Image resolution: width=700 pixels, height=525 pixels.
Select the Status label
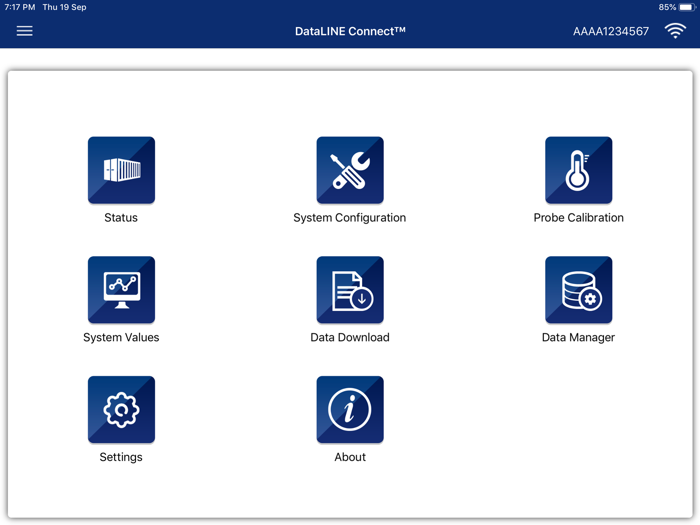[x=121, y=218]
